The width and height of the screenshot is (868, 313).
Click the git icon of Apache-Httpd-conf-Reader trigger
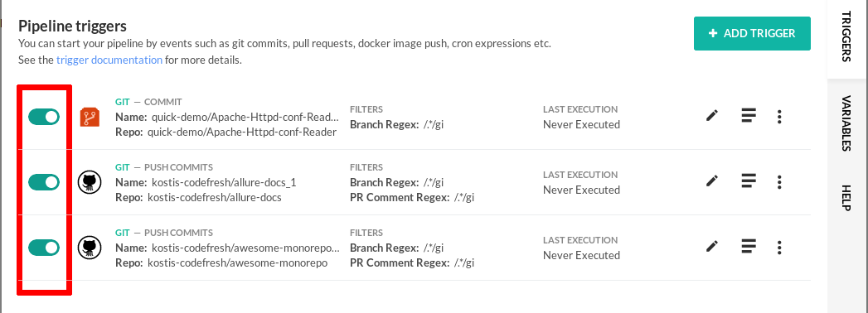[90, 117]
